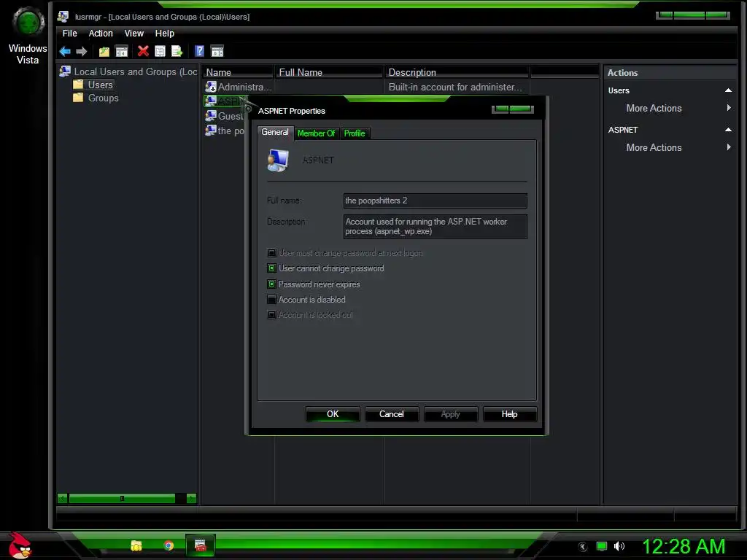
Task: Switch to the Profile tab
Action: 355,133
